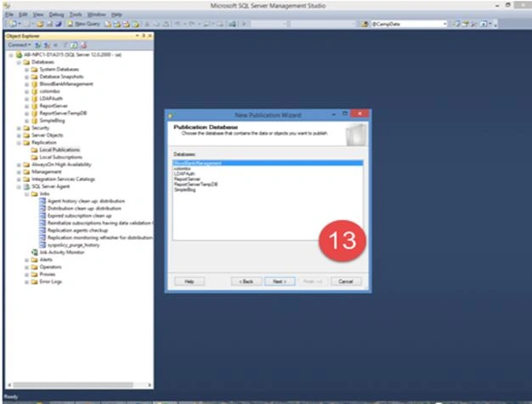Click the SQL Server Agent icon in tree
This screenshot has height=404, width=532.
tap(26, 186)
